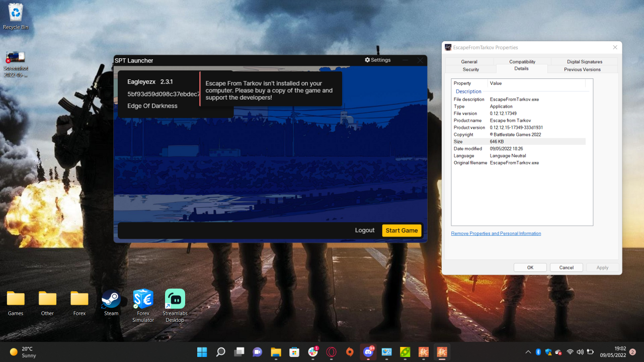Select the File description row
644x362 pixels.
pos(519,100)
